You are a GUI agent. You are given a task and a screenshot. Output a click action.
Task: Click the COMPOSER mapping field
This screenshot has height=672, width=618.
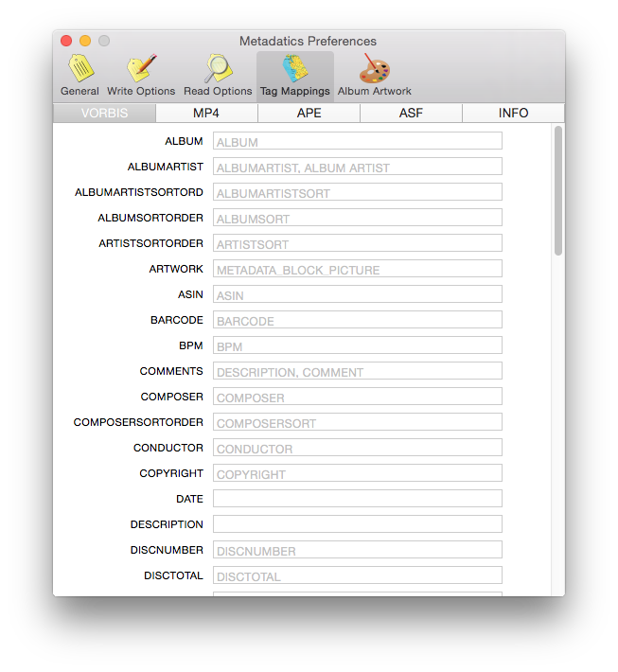pos(358,397)
